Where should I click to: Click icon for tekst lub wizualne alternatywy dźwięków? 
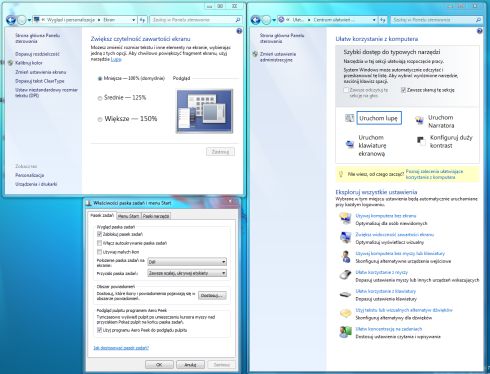345,313
